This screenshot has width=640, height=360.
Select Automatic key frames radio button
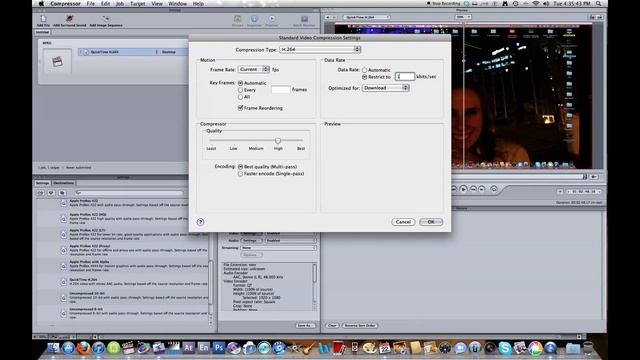[240, 83]
